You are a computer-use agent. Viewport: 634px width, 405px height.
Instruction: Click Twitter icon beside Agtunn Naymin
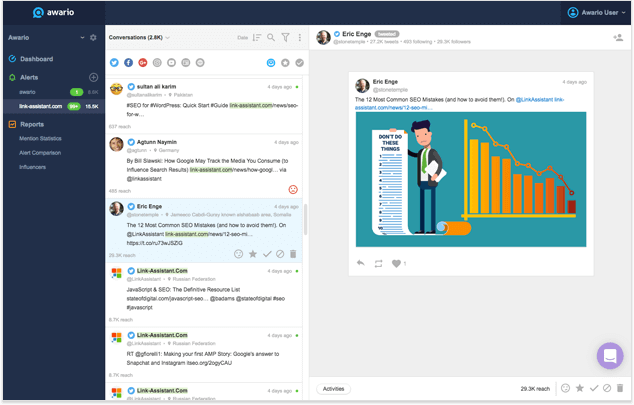pyautogui.click(x=131, y=142)
